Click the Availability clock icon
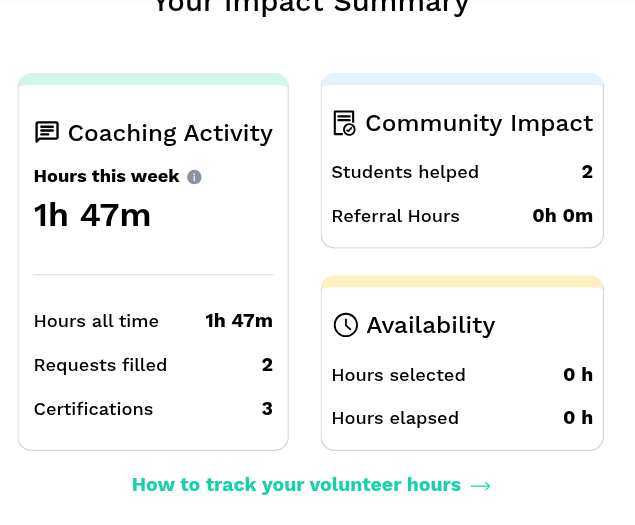This screenshot has width=635, height=525. pos(345,325)
